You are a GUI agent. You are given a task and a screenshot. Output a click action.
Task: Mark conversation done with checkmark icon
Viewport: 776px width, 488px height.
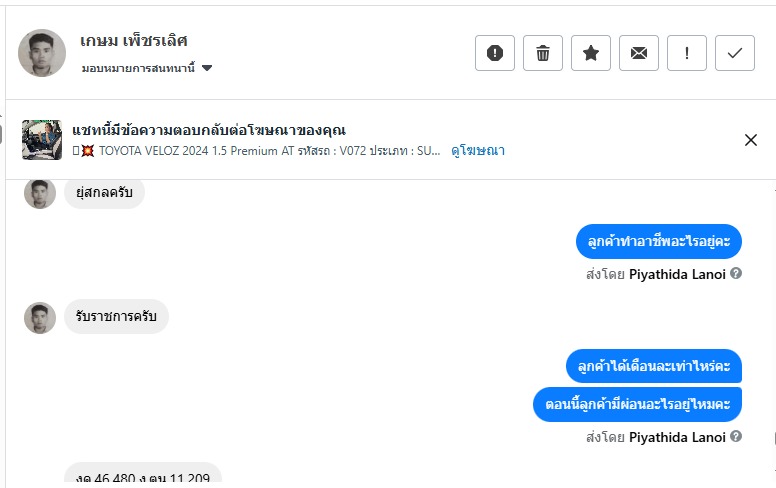[x=735, y=54]
